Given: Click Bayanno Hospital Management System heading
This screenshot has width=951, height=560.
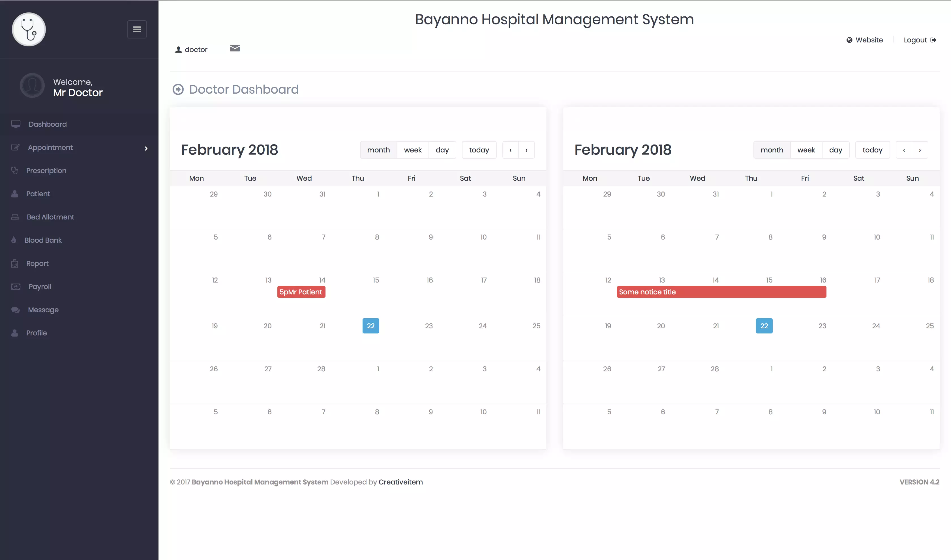Looking at the screenshot, I should 554,20.
